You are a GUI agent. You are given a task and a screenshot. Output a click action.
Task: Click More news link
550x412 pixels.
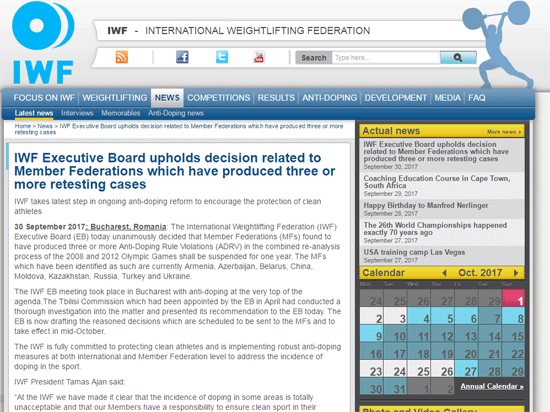pyautogui.click(x=504, y=132)
